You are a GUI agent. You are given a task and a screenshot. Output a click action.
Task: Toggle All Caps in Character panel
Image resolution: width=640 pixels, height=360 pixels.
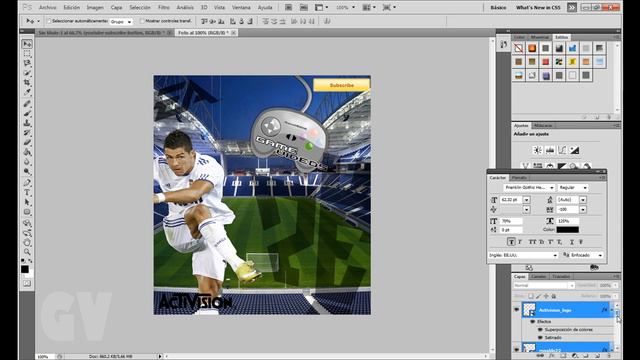(532, 242)
